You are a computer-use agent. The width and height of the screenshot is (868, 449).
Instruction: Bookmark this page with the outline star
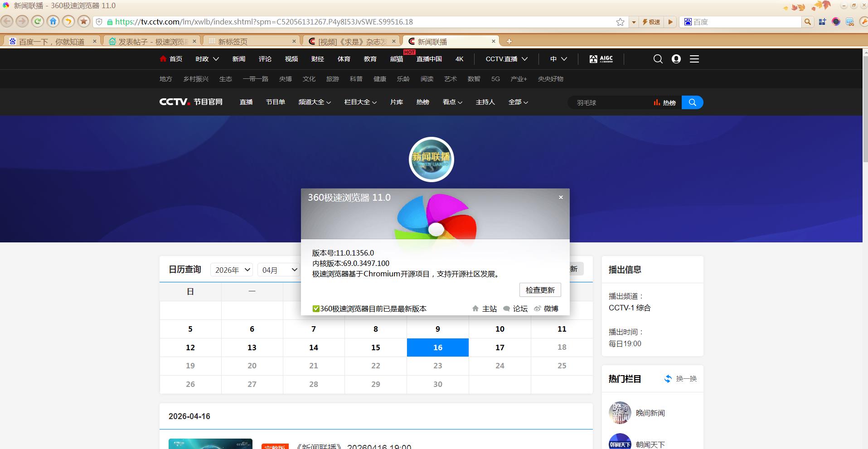620,22
